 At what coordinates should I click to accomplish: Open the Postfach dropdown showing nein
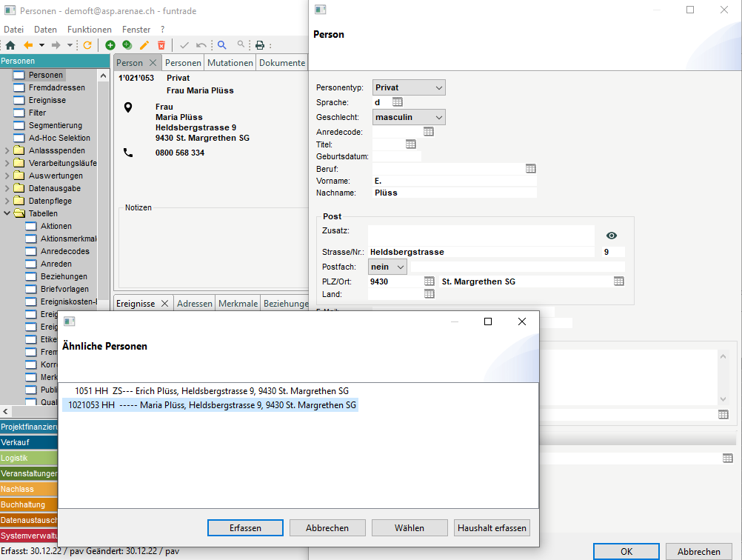[x=390, y=267]
